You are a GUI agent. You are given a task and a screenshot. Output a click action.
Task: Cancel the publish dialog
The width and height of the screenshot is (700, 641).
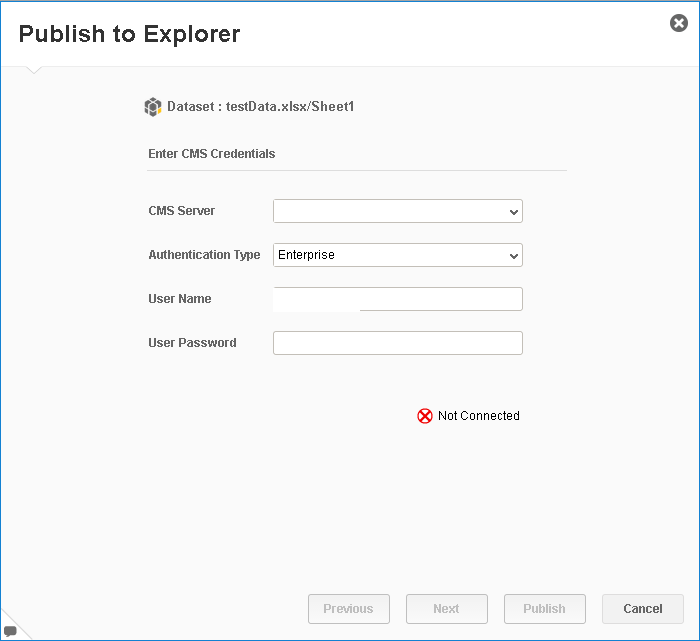point(643,609)
